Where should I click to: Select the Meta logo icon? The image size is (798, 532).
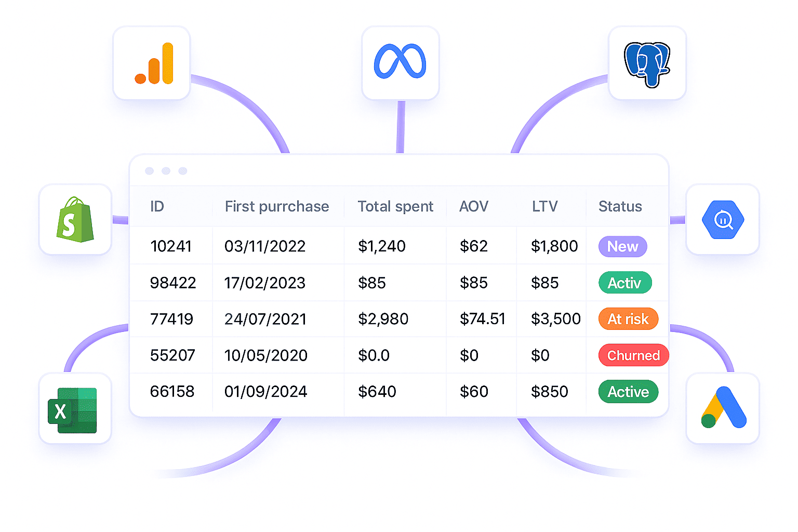400,62
